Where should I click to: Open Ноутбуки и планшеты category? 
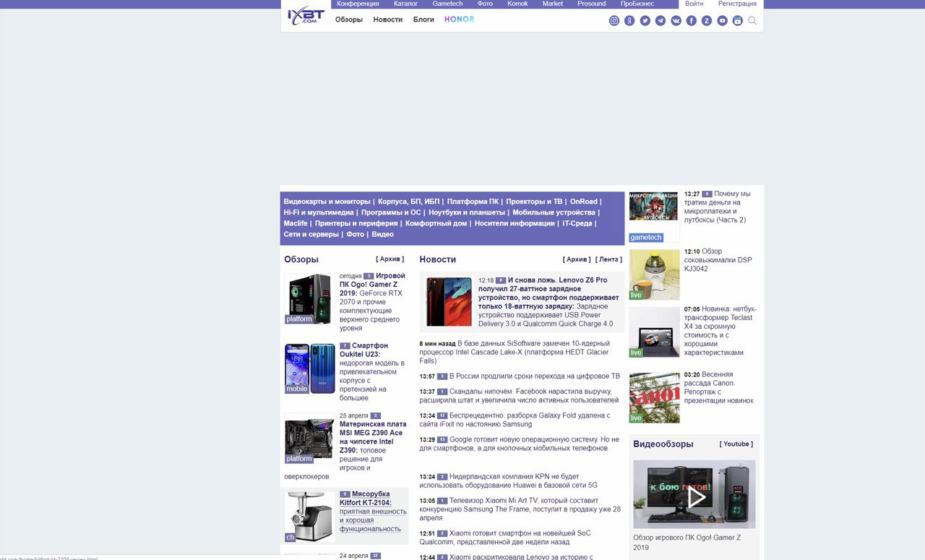click(x=467, y=212)
